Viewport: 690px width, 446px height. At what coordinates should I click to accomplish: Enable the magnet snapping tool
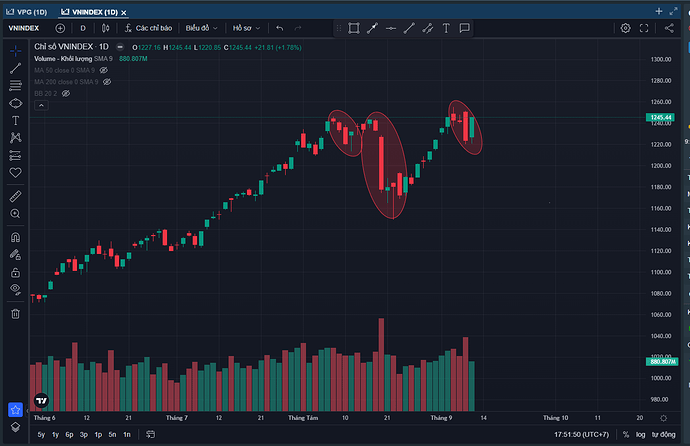tap(16, 238)
